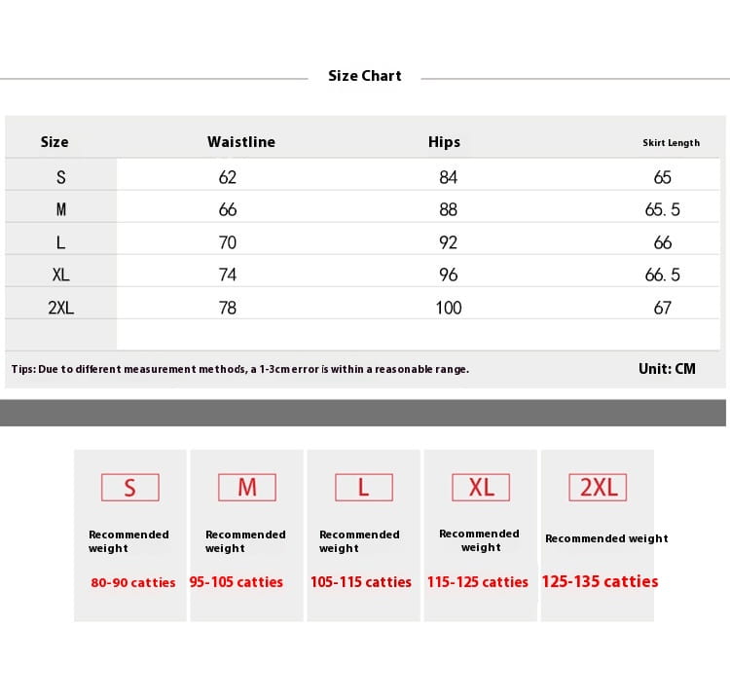Image resolution: width=730 pixels, height=700 pixels.
Task: Click the red boxed 'L' size badge
Action: [364, 487]
